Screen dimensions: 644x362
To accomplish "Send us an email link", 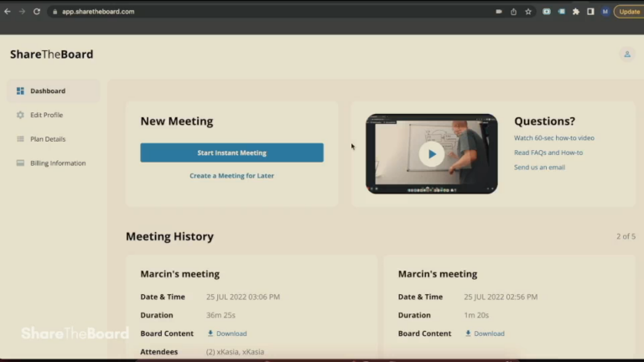I will [539, 167].
